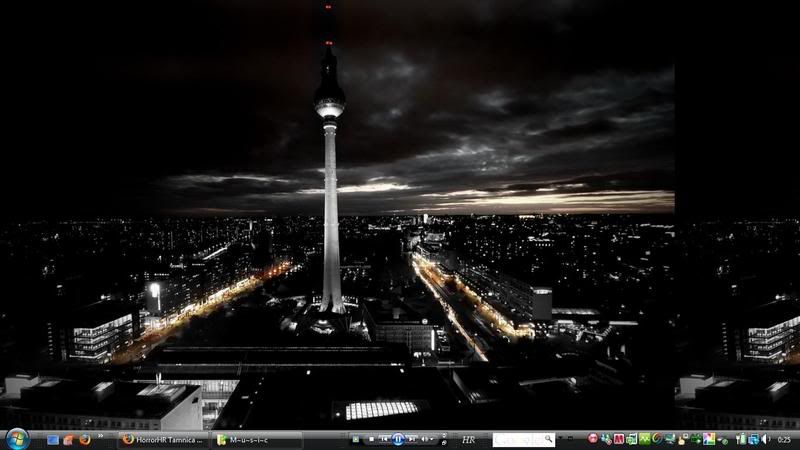Pause playback in media player toolbar
This screenshot has width=800, height=450.
tap(397, 439)
